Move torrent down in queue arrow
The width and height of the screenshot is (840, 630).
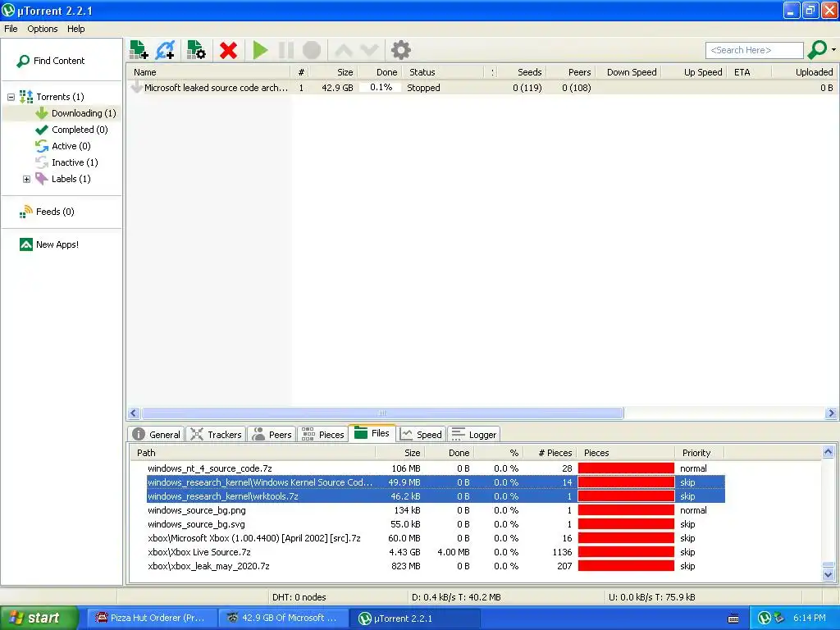369,50
